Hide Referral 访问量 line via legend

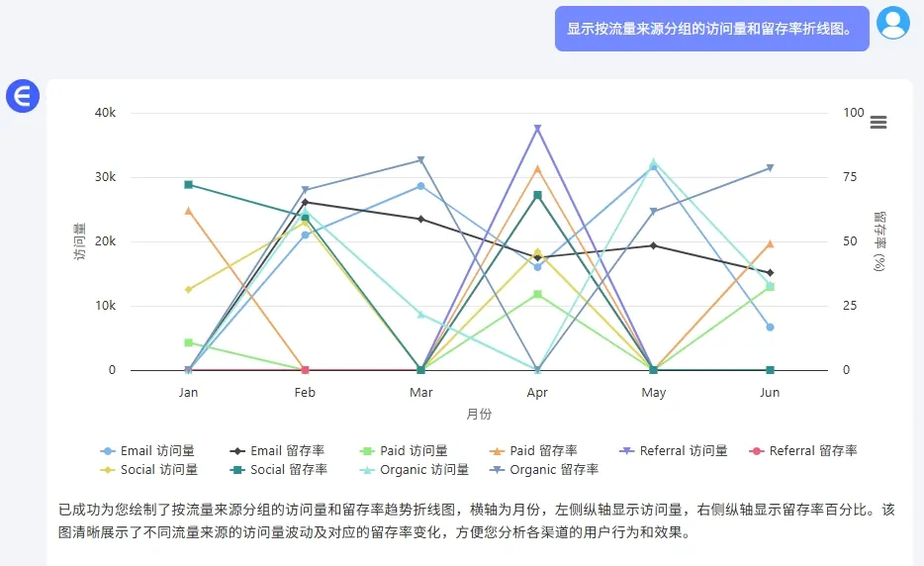click(x=674, y=451)
